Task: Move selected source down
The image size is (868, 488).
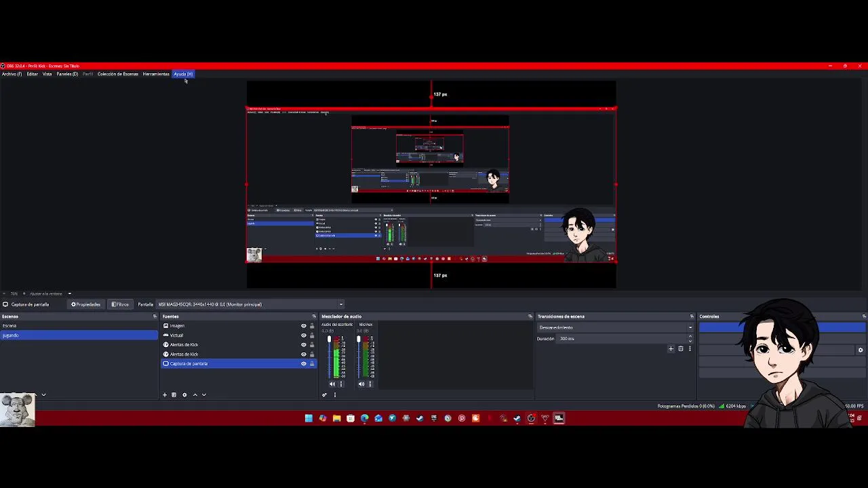Action: [203, 394]
